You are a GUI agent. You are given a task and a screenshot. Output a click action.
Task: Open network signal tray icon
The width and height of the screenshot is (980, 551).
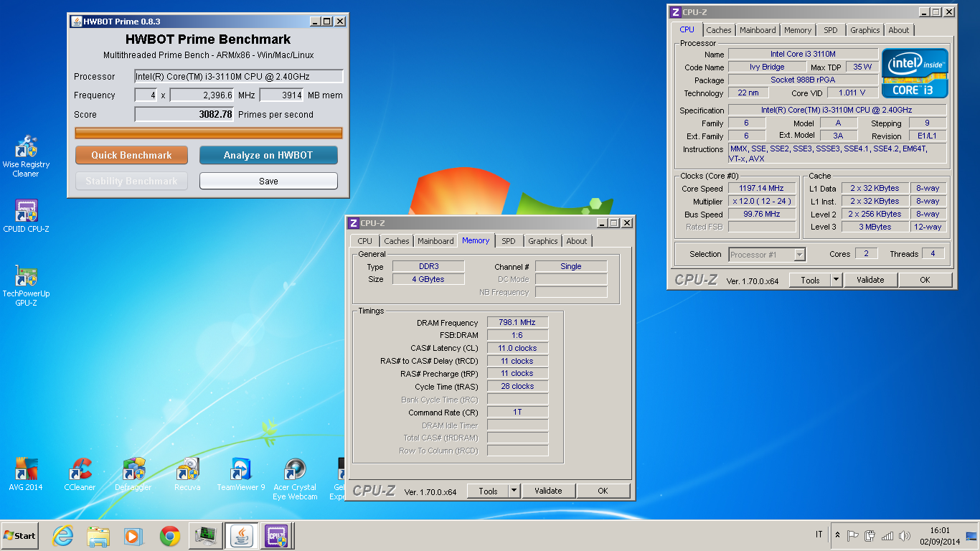(887, 535)
